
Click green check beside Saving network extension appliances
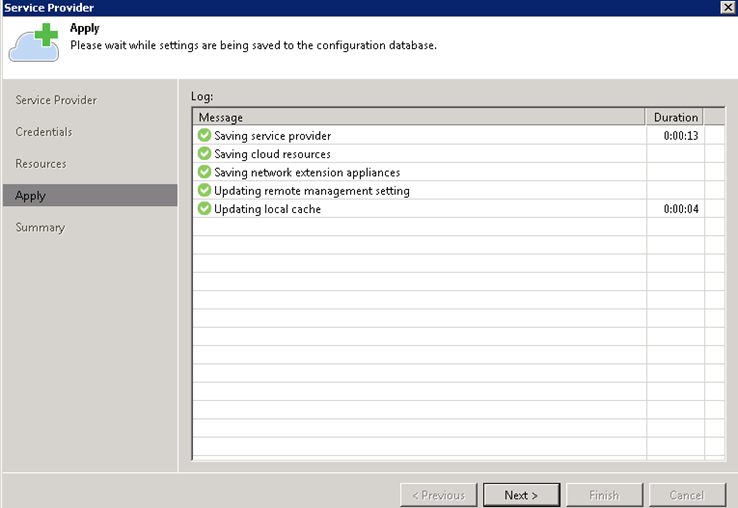pyautogui.click(x=204, y=172)
